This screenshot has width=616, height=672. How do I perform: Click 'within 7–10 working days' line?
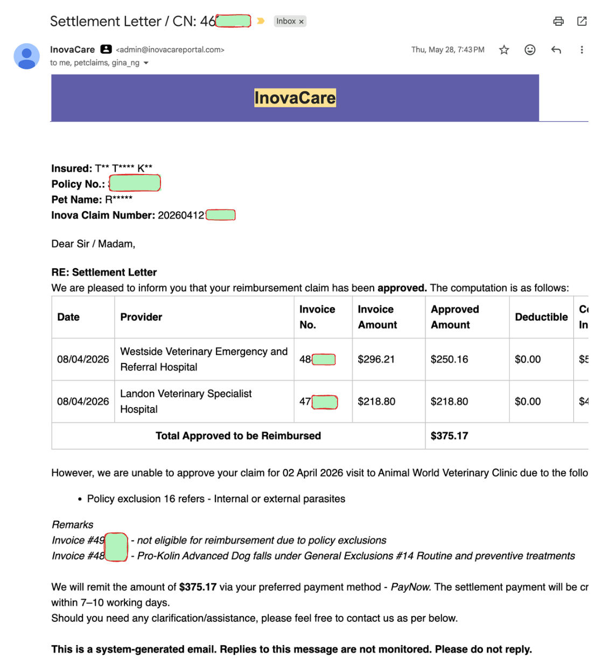click(x=110, y=603)
